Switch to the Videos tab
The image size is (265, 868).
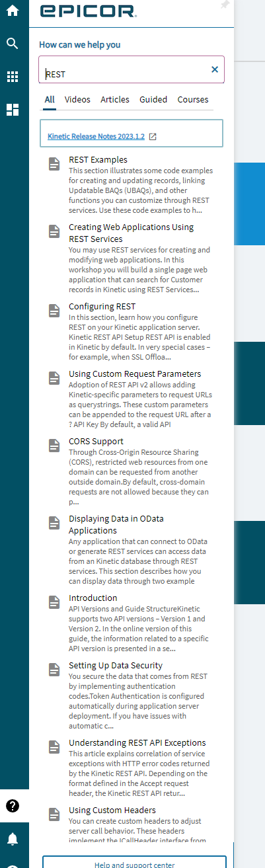pyautogui.click(x=77, y=99)
